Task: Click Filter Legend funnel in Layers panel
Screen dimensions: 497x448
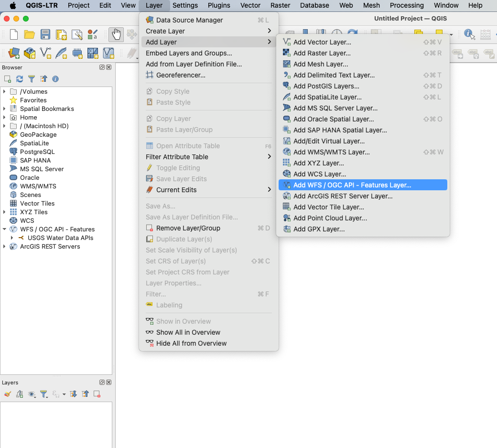Action: (x=44, y=394)
